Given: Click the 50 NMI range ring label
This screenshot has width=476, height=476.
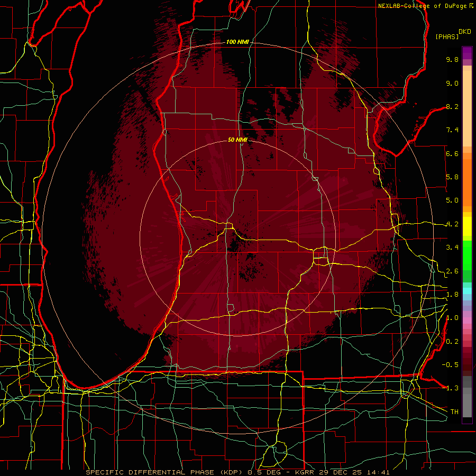Looking at the screenshot, I should [237, 140].
